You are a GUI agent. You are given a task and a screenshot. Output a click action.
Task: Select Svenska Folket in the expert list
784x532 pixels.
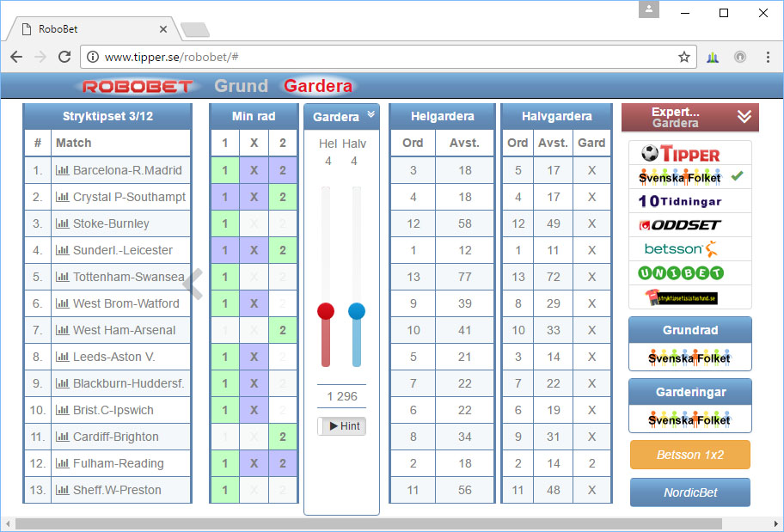(x=679, y=178)
